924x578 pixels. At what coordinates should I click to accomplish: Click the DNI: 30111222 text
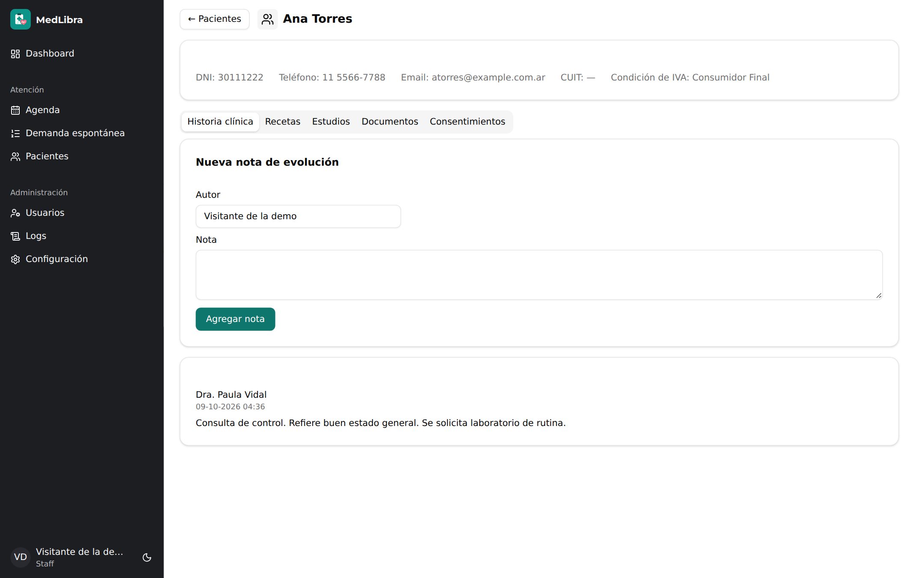pos(229,77)
